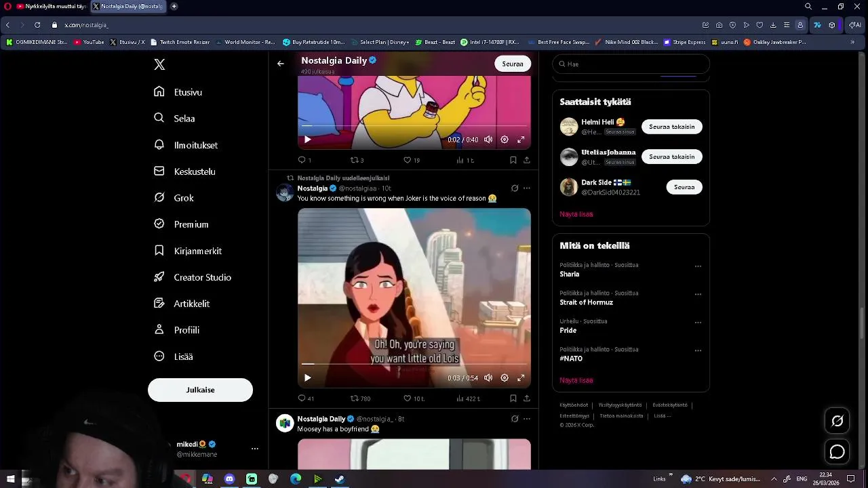Reply to the post with 1 comment

pos(304,160)
